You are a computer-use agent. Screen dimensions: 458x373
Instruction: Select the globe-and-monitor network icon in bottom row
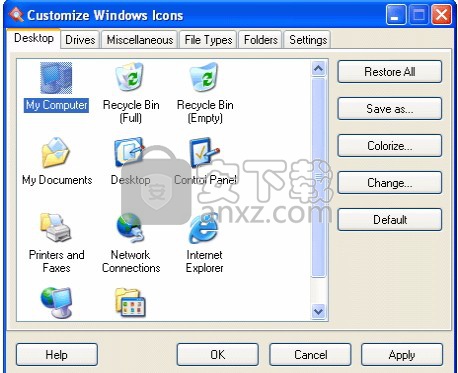(x=56, y=303)
